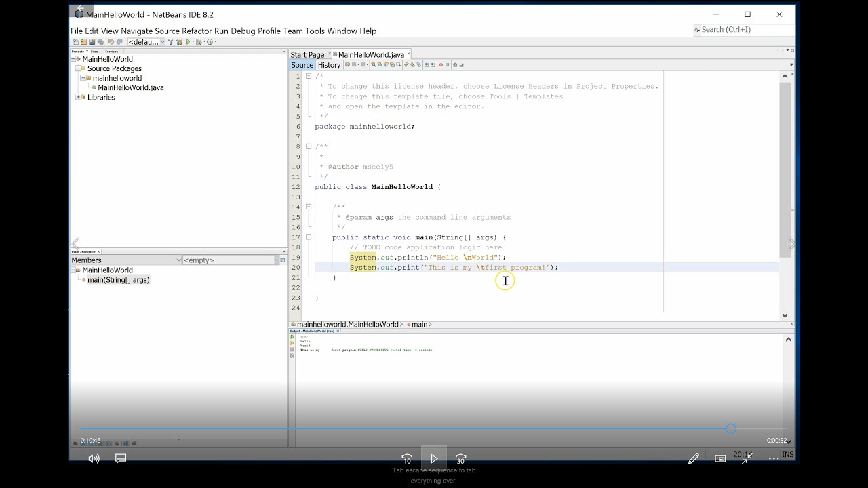868x488 pixels.
Task: Exit full screen in video player
Action: [747, 459]
